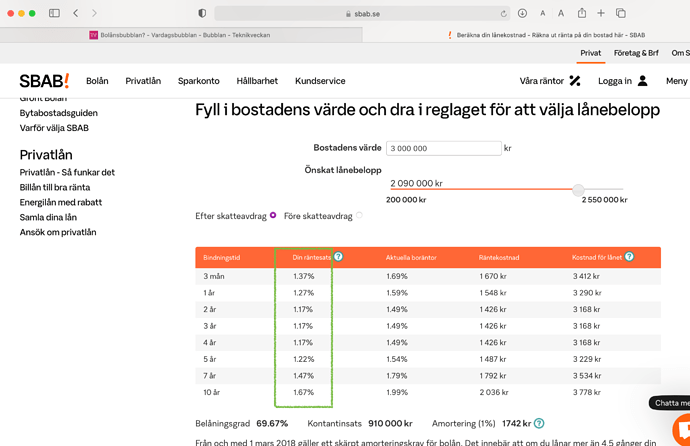Screen dimensions: 690x446
Task: Select Efter skatteavdrag radio button
Action: (273, 215)
